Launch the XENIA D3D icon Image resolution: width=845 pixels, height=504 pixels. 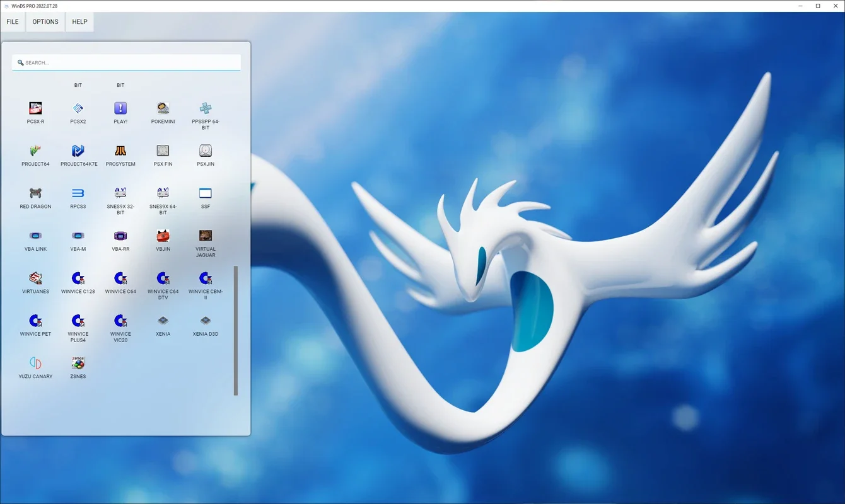[x=206, y=321]
